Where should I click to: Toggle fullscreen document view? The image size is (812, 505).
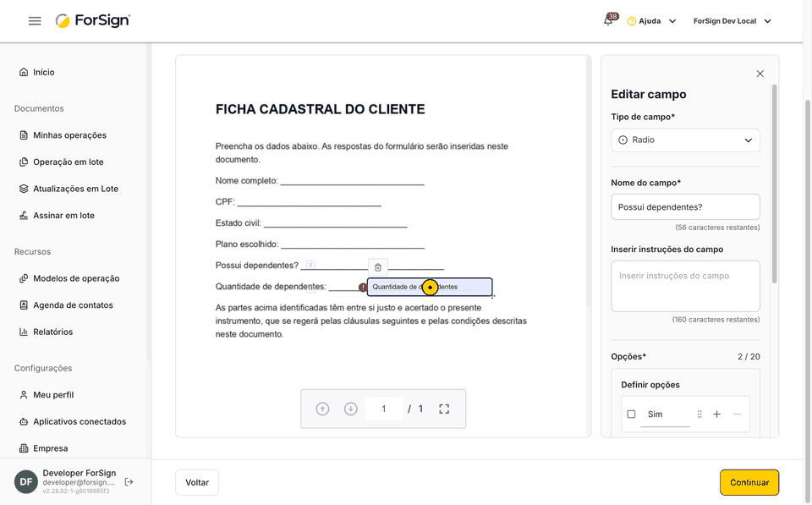[444, 409]
